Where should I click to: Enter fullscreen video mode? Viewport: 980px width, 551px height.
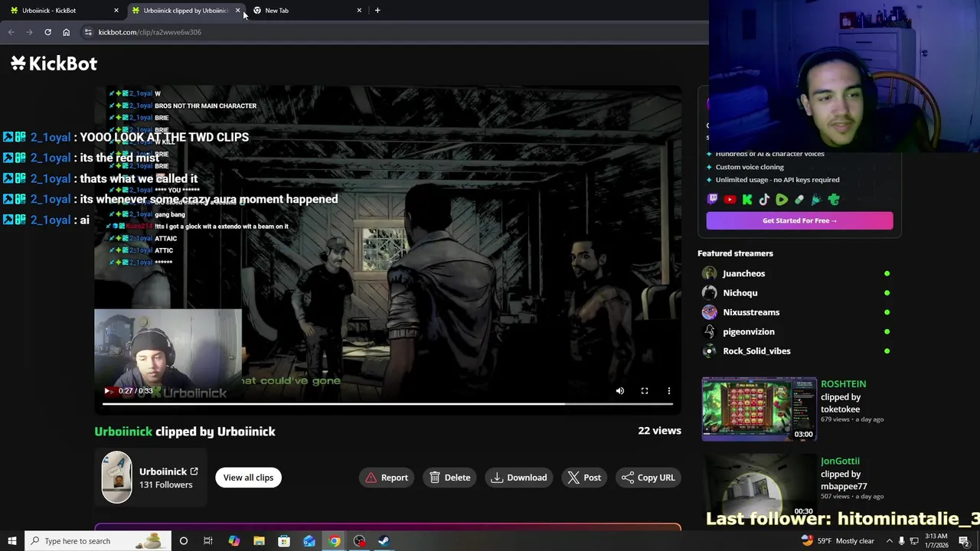(x=645, y=391)
